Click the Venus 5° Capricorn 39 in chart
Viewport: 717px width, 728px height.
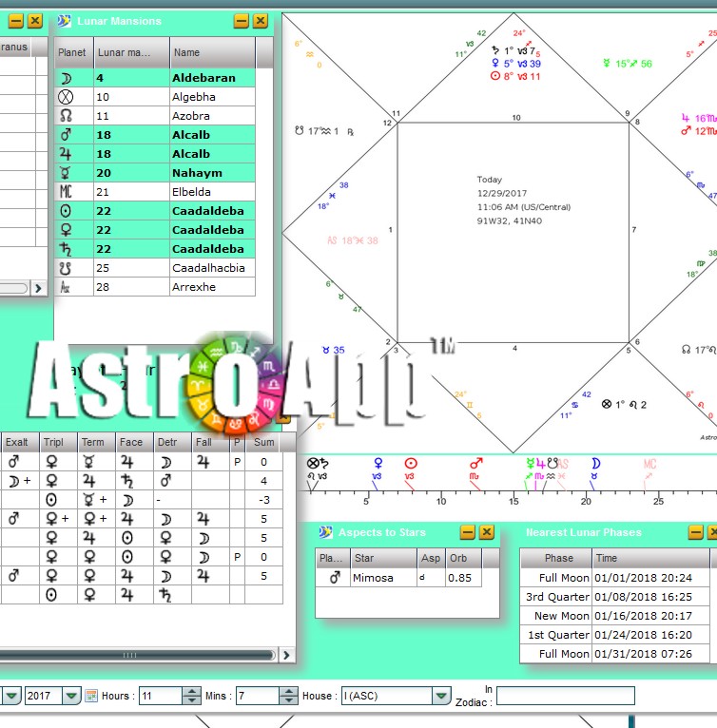[x=516, y=63]
